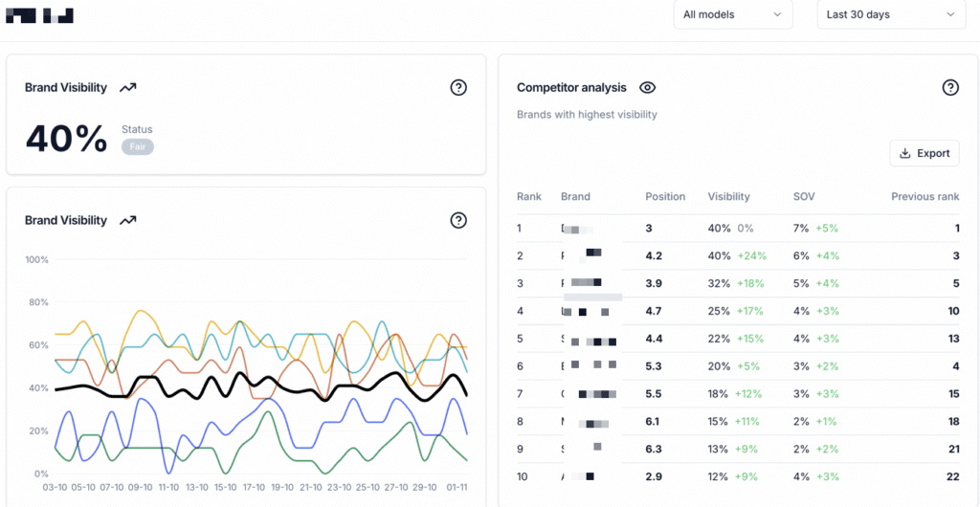
Task: Click the Rank column header
Action: tap(529, 197)
